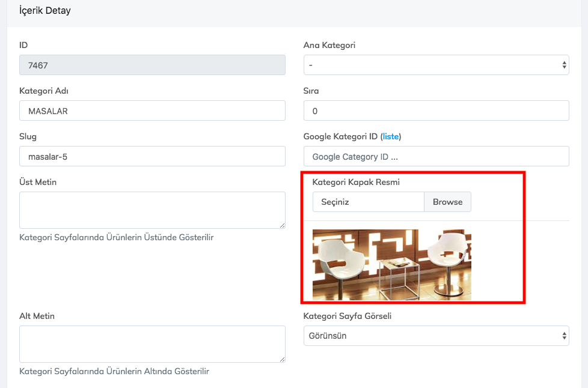Focus the Google Category ID input
Viewport: 588px width, 388px height.
pos(436,156)
